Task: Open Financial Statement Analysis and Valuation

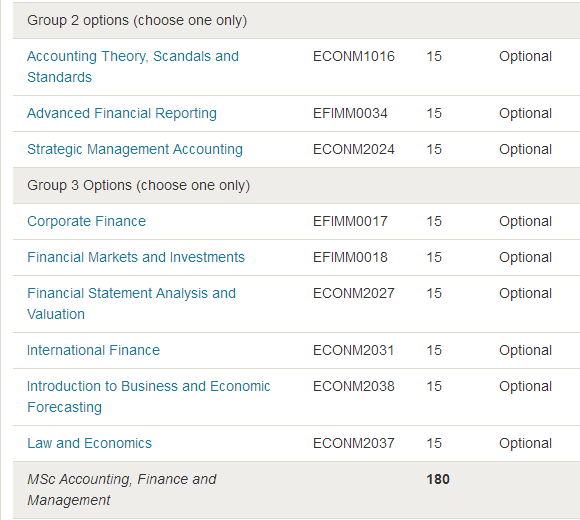Action: click(131, 304)
